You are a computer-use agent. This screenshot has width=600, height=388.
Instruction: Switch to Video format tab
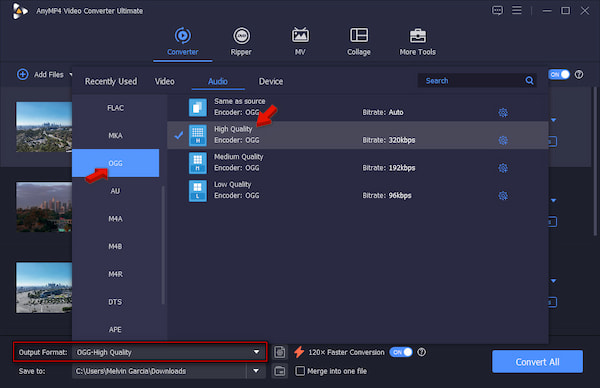165,81
